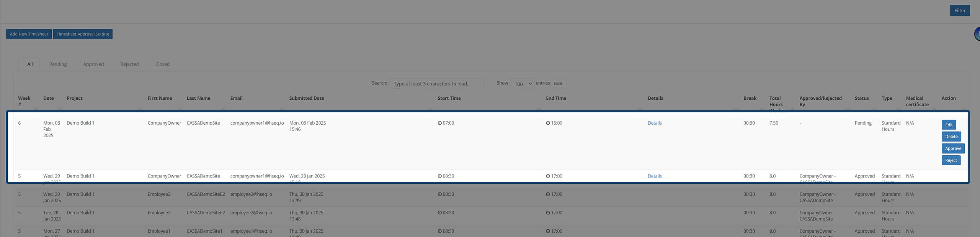The height and width of the screenshot is (237, 980).
Task: Focus the Search input field
Action: click(437, 84)
